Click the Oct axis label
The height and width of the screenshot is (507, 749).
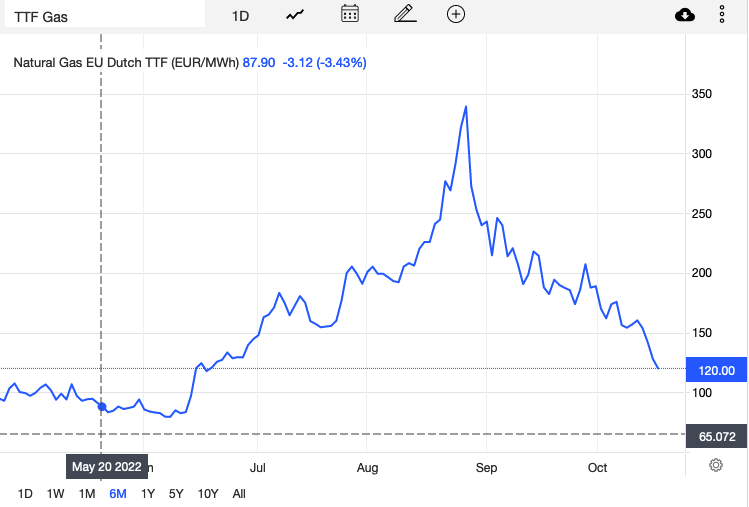(x=597, y=467)
